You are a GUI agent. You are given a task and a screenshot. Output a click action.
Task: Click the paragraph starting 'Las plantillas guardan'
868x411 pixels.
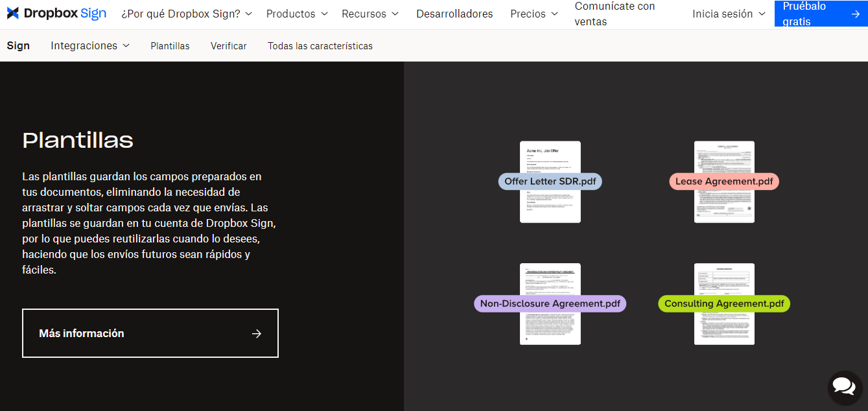click(x=149, y=223)
